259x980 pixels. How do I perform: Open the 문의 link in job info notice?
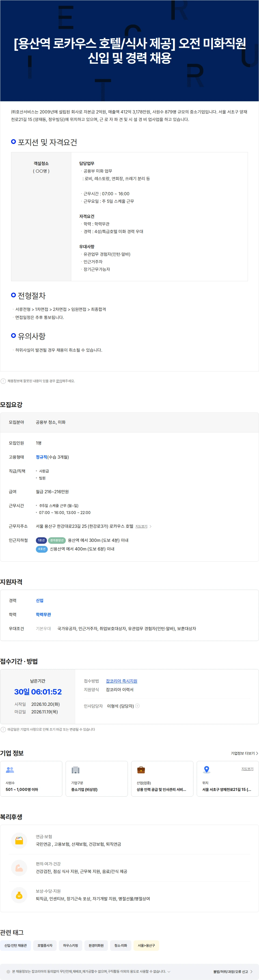click(59, 381)
